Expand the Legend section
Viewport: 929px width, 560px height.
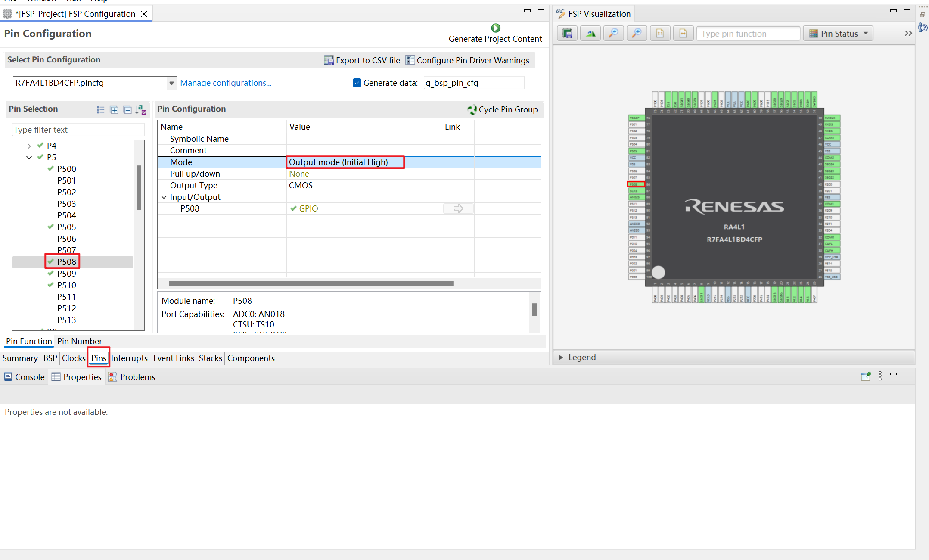click(x=561, y=357)
